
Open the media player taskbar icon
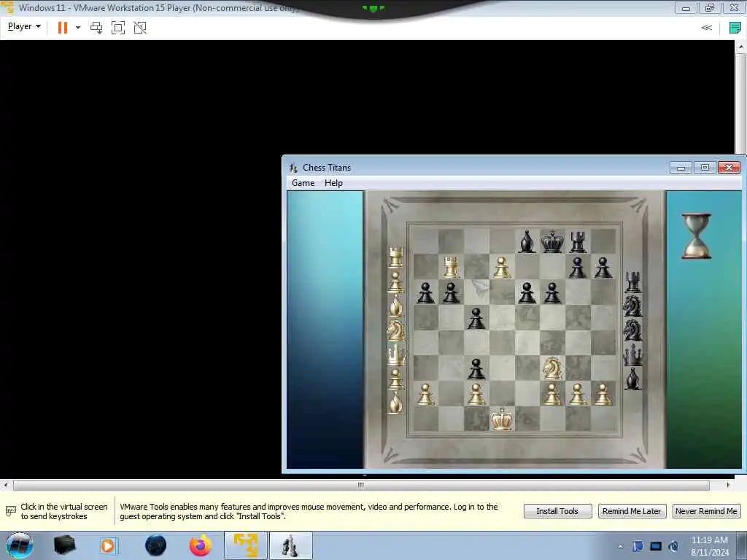point(108,545)
